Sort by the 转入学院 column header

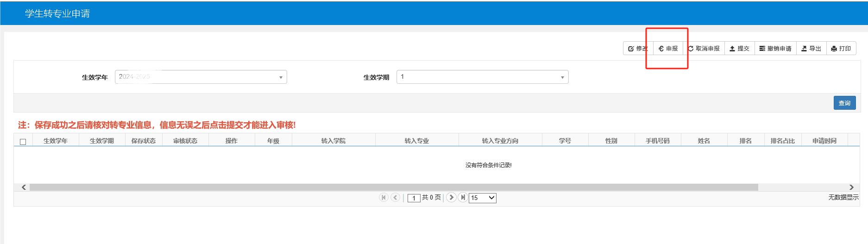tap(333, 141)
